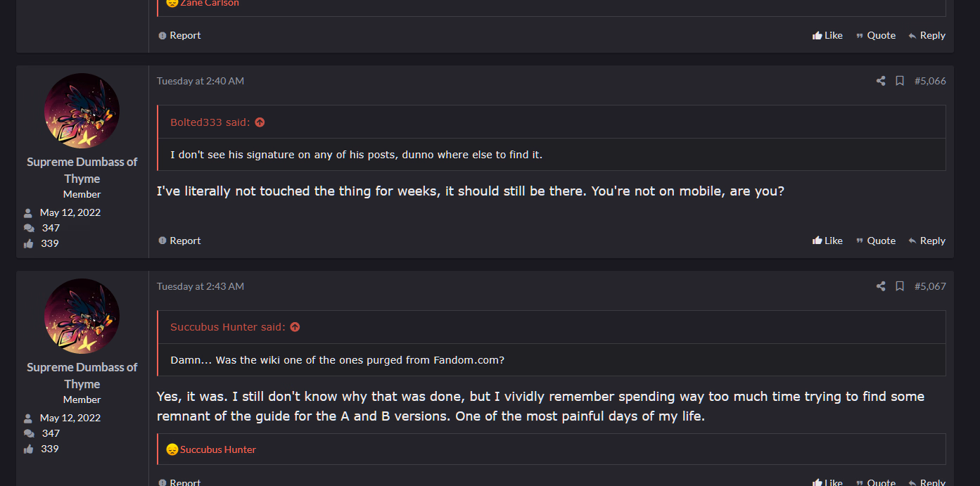Image resolution: width=980 pixels, height=486 pixels.
Task: Open post number #5,066 permalink
Action: point(930,81)
